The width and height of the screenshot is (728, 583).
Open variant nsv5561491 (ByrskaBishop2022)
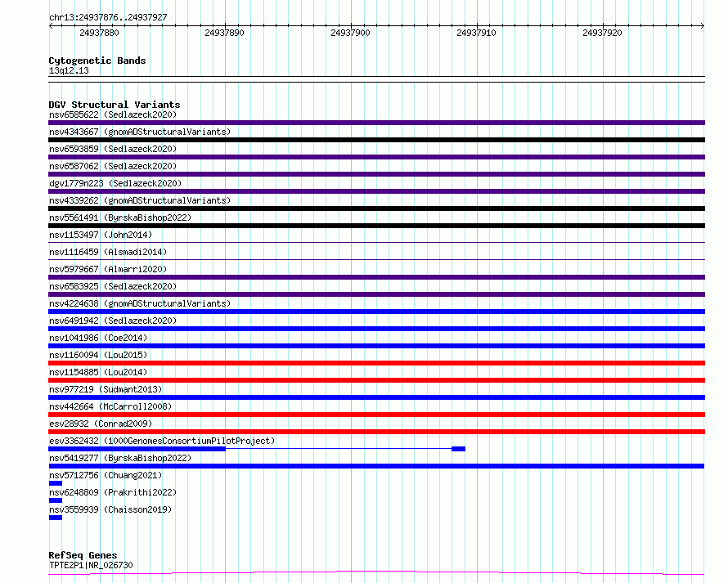point(120,218)
